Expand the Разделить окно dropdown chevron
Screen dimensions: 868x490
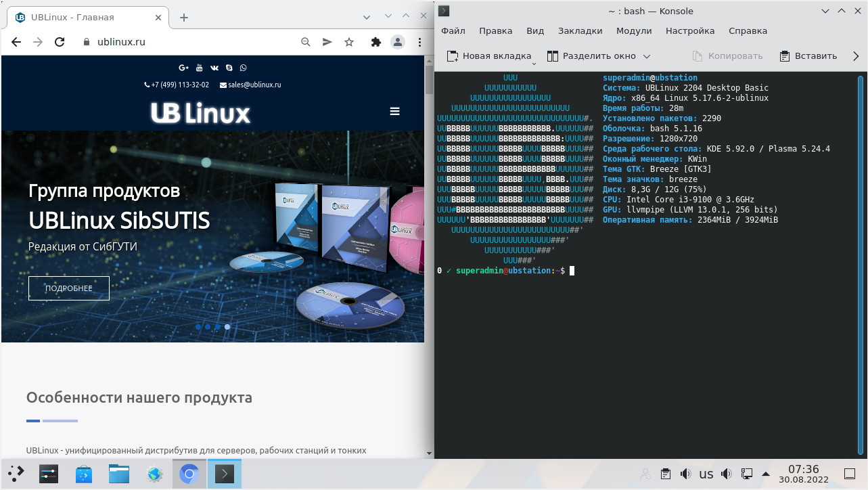pyautogui.click(x=647, y=57)
